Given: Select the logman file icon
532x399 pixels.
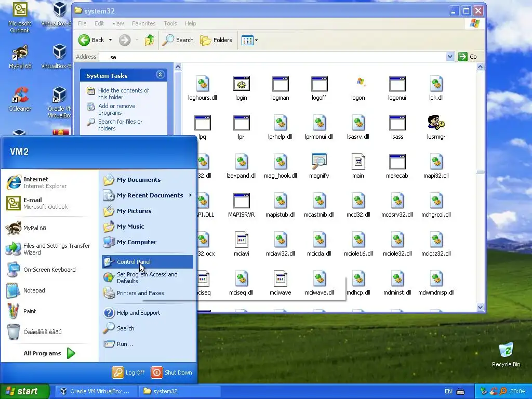Looking at the screenshot, I should tap(280, 84).
